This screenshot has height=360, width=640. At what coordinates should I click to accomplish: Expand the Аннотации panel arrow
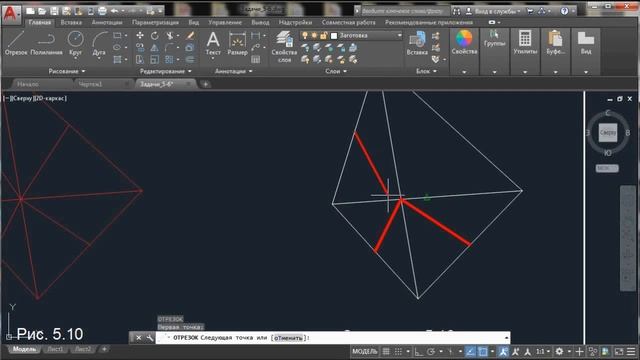[x=250, y=71]
